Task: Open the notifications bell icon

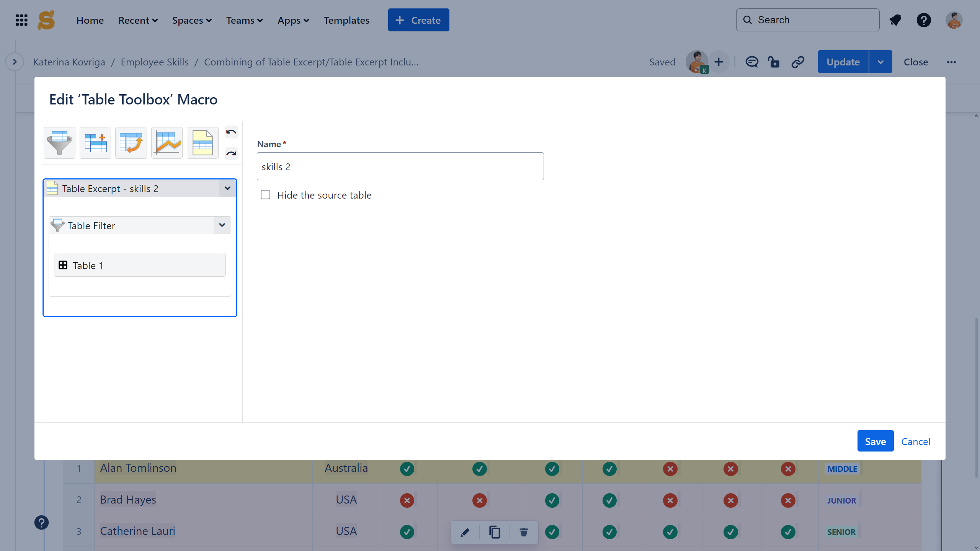Action: coord(895,20)
